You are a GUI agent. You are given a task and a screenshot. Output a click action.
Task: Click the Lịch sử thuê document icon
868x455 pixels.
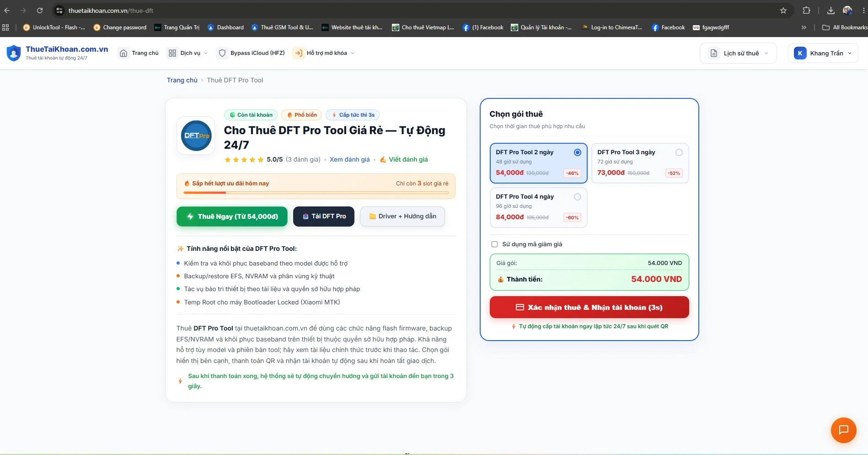(713, 53)
